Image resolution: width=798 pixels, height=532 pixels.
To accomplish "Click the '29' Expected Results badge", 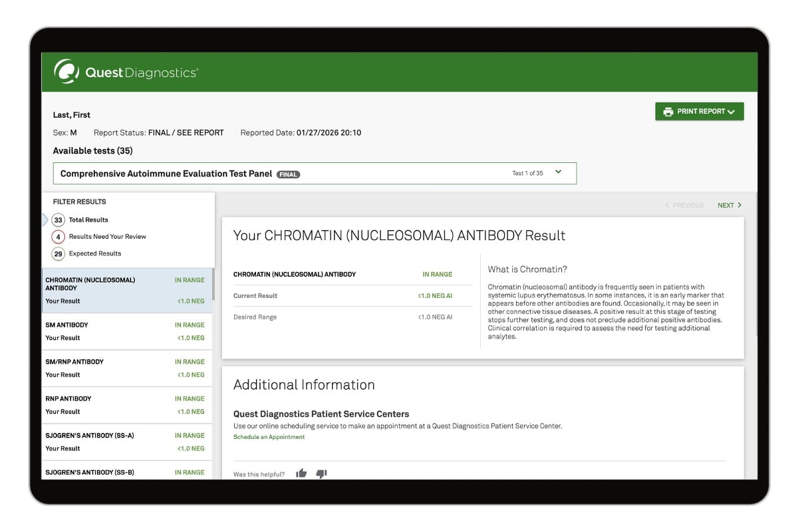I will 58,253.
